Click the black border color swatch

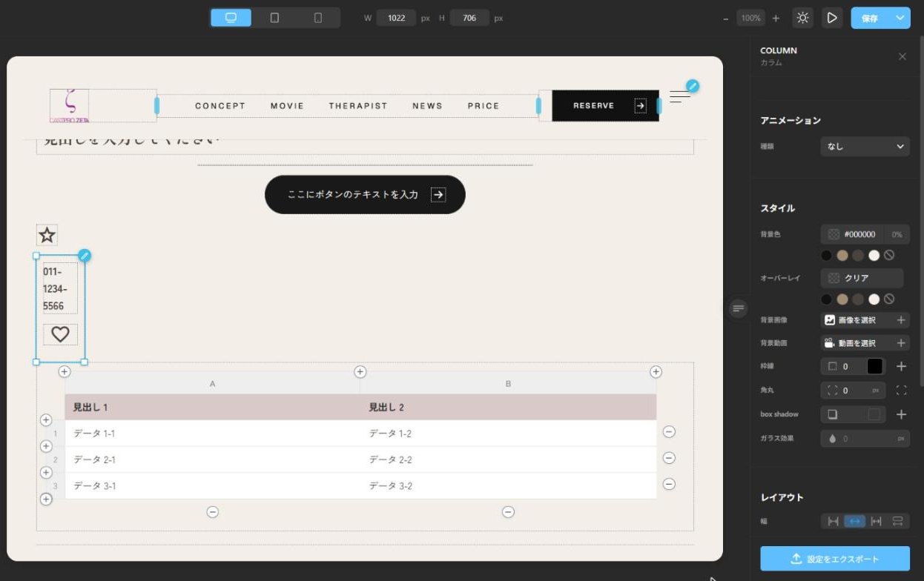(875, 366)
